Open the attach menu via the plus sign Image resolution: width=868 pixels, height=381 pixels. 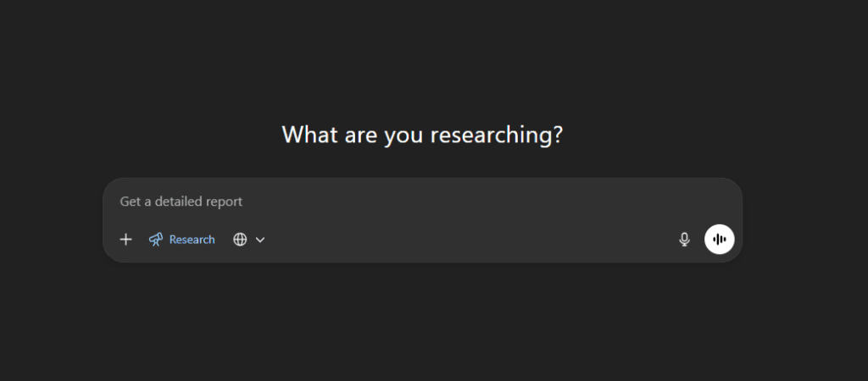click(x=125, y=240)
